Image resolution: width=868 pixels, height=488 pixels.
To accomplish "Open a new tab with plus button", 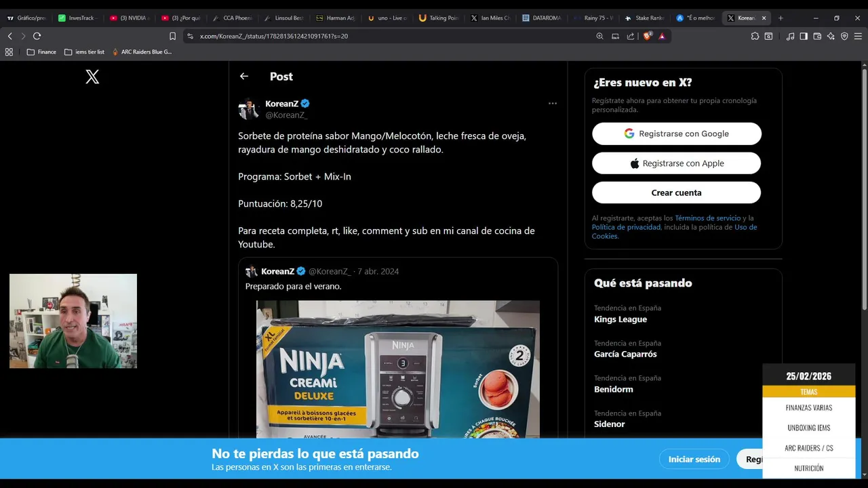I will 781,18.
